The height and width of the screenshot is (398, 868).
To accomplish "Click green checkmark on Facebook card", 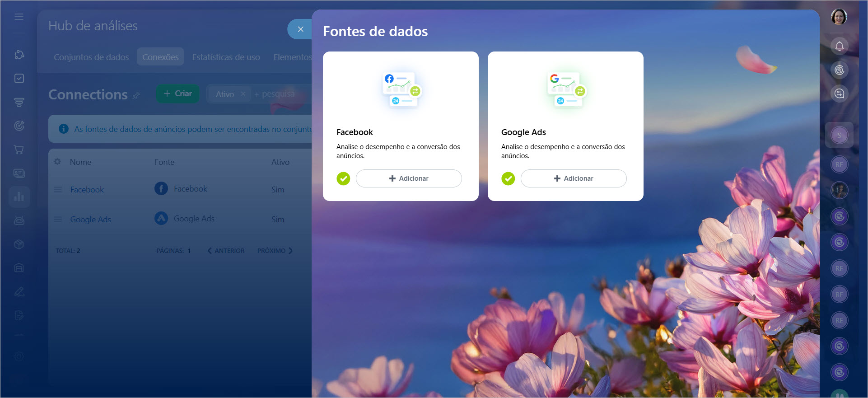I will tap(343, 178).
